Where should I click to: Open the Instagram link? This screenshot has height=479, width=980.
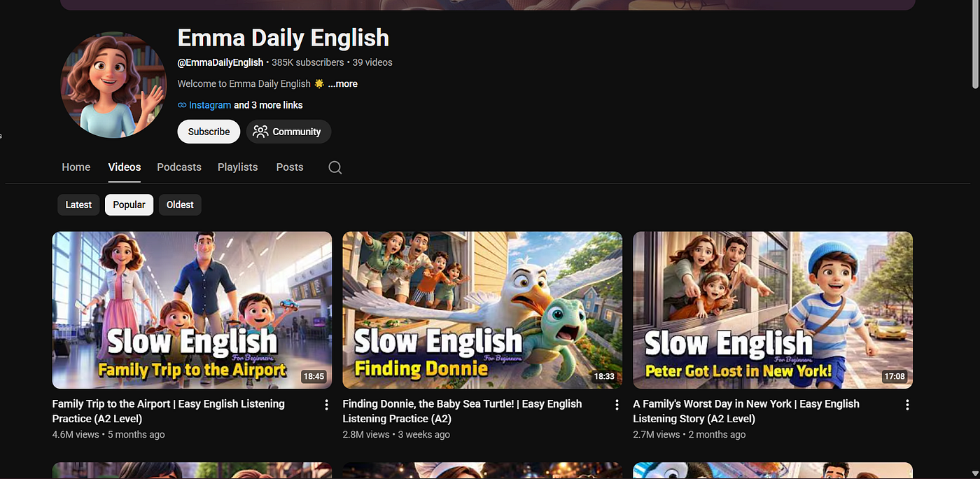210,105
